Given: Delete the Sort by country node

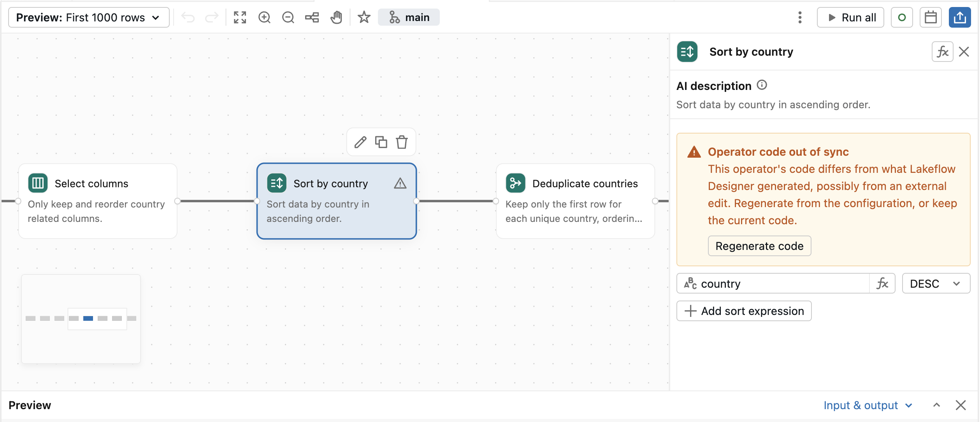Looking at the screenshot, I should (402, 142).
